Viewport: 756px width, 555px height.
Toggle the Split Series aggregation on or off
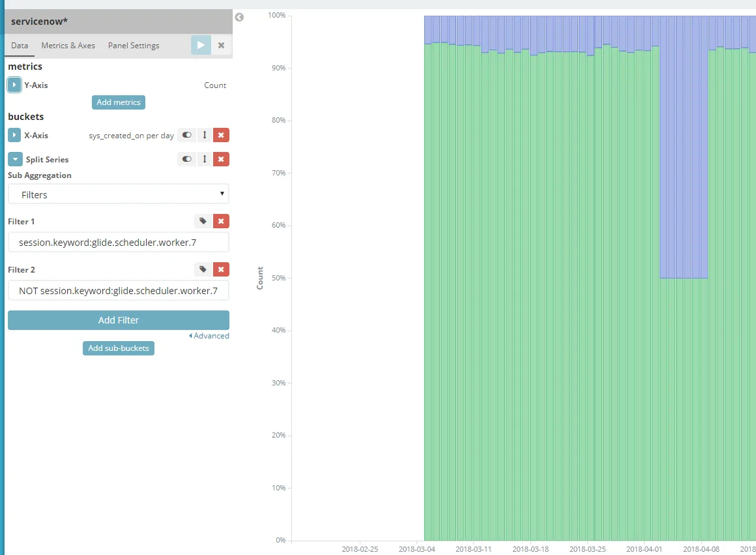[186, 159]
